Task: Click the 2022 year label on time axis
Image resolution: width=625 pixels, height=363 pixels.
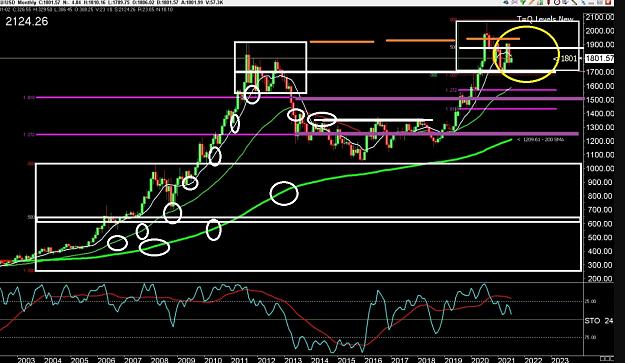Action: tap(533, 360)
